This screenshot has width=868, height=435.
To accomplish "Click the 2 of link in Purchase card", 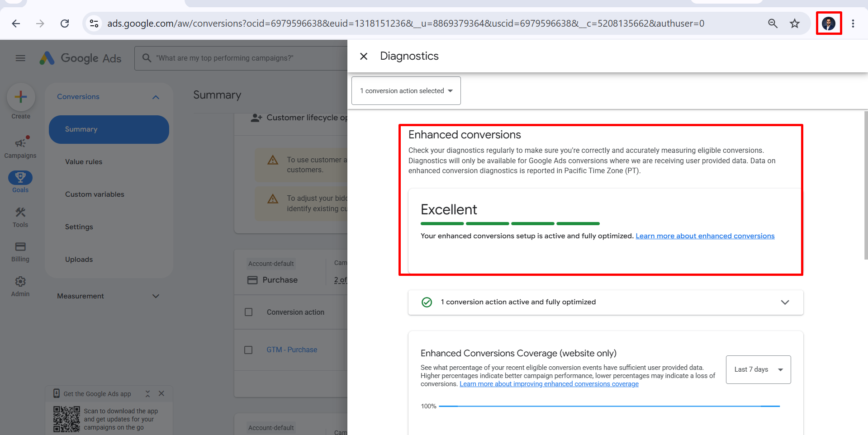I will pos(341,280).
